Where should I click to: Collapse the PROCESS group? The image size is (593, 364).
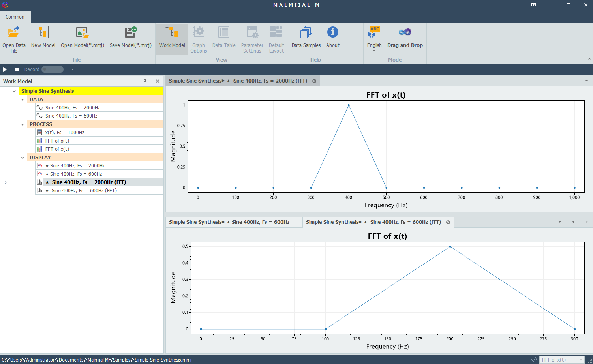pyautogui.click(x=23, y=124)
